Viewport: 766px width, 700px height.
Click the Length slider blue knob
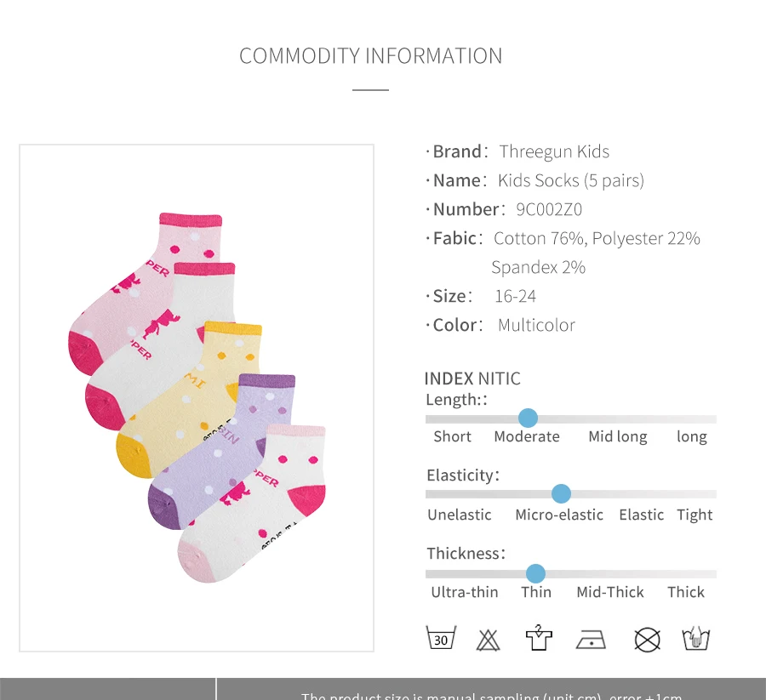tap(528, 418)
